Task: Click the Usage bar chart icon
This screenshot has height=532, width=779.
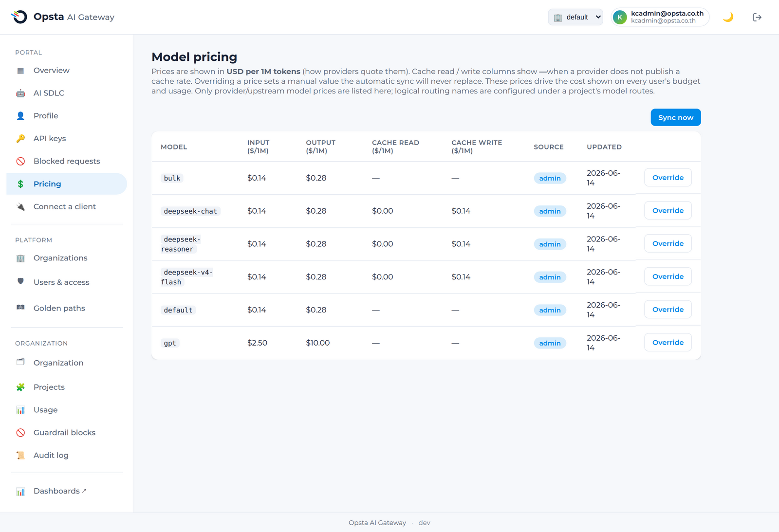Action: tap(20, 410)
